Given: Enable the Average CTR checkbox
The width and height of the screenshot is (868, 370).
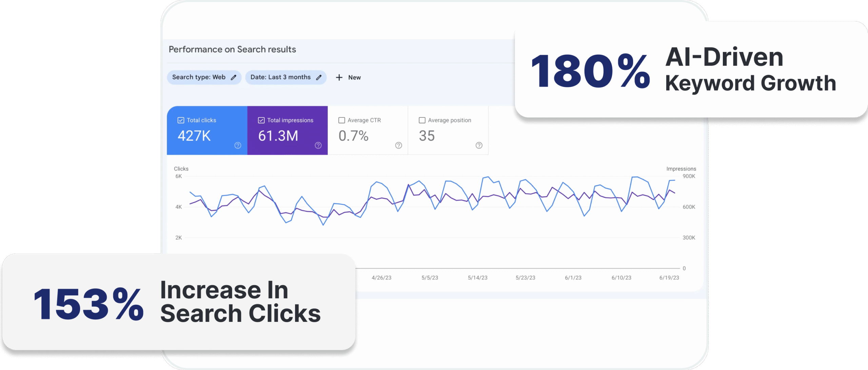Looking at the screenshot, I should (x=341, y=120).
